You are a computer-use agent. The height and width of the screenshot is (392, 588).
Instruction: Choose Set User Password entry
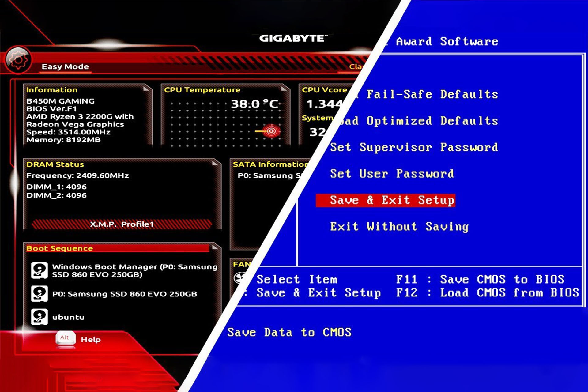coord(392,174)
